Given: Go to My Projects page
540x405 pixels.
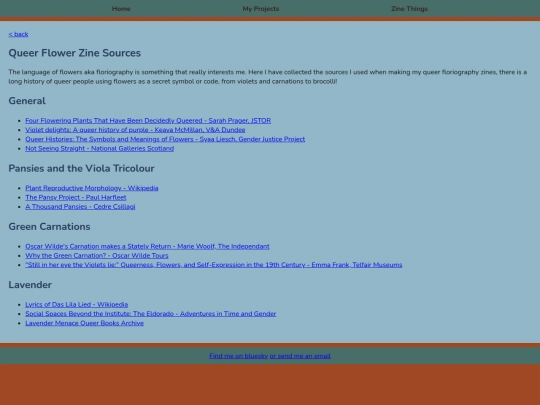Looking at the screenshot, I should (261, 9).
